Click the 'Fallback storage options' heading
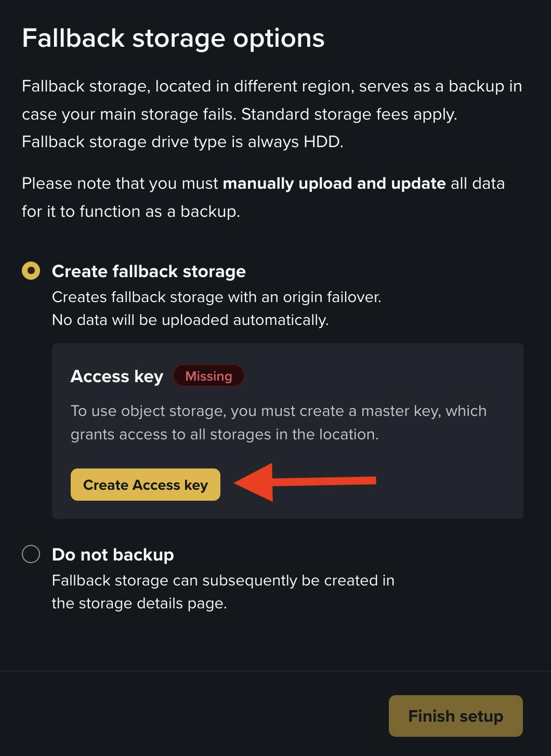The image size is (551, 756). (x=173, y=38)
